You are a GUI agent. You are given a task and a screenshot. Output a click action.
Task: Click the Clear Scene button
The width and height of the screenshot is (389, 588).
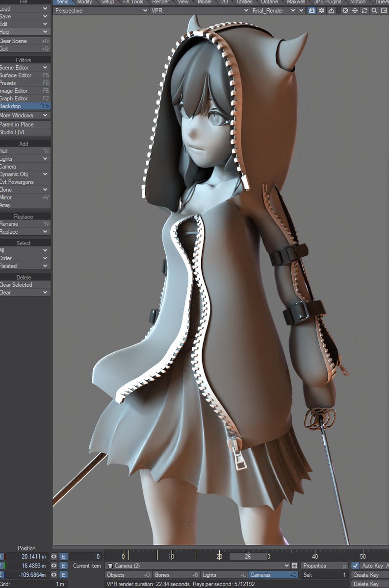point(25,41)
